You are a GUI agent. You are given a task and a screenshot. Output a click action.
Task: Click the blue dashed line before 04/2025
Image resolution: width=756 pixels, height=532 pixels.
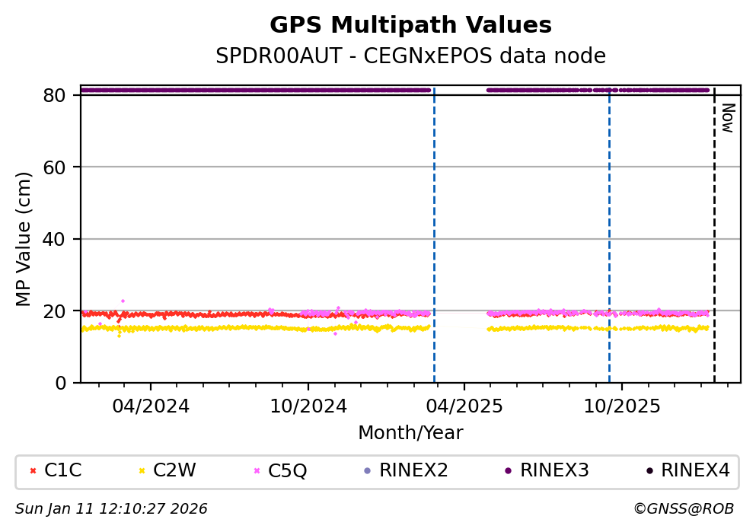(434, 228)
